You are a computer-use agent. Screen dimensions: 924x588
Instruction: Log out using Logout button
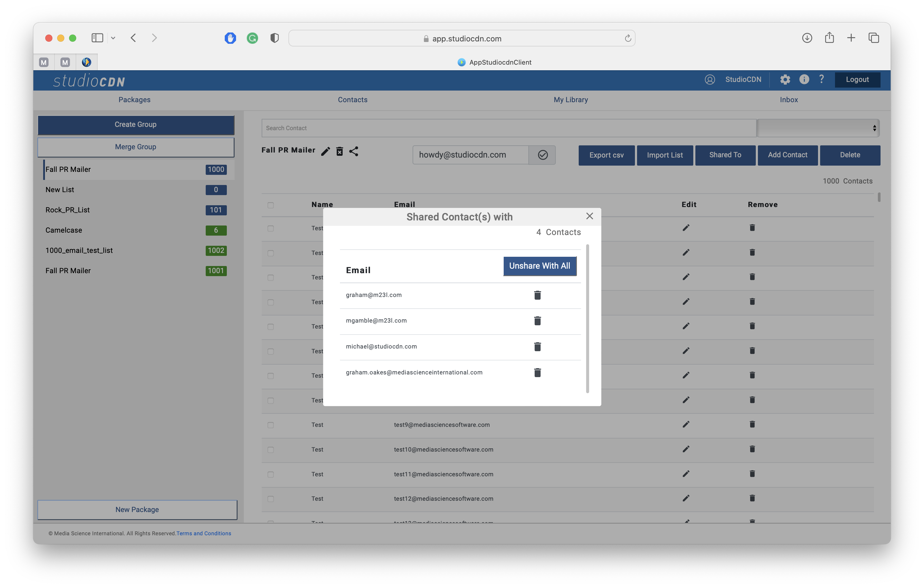coord(857,80)
